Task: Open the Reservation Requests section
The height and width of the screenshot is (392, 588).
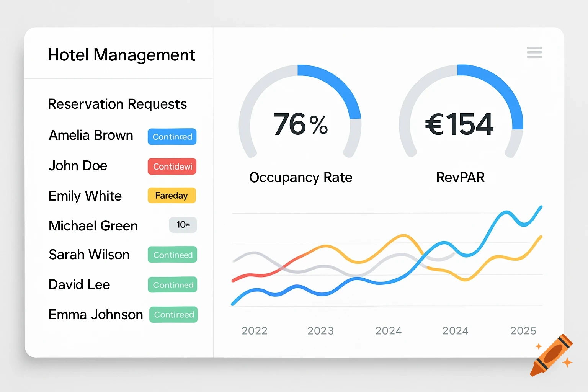Action: coord(118,104)
